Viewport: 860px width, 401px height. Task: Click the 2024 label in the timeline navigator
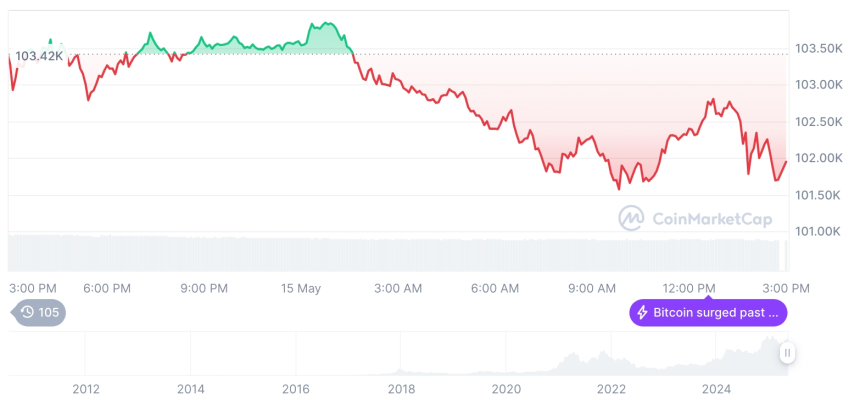716,389
